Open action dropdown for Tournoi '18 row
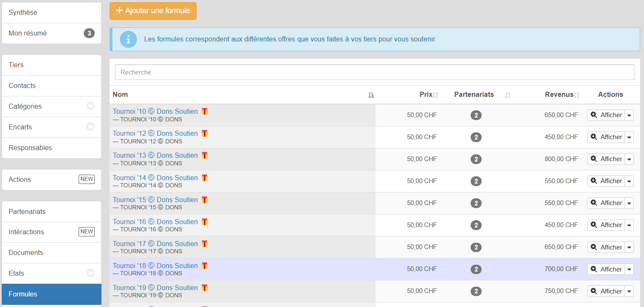 629,269
